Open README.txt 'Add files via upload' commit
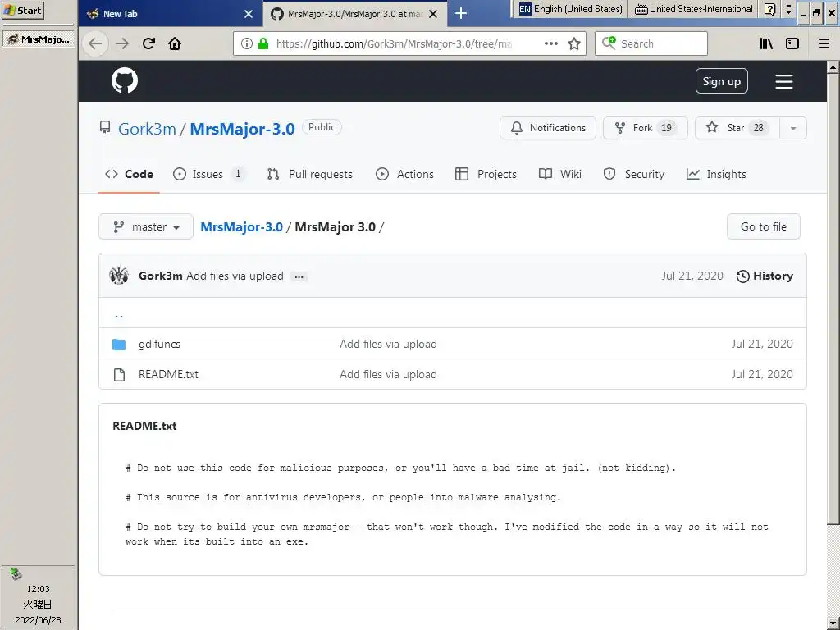The width and height of the screenshot is (840, 630). pos(388,374)
